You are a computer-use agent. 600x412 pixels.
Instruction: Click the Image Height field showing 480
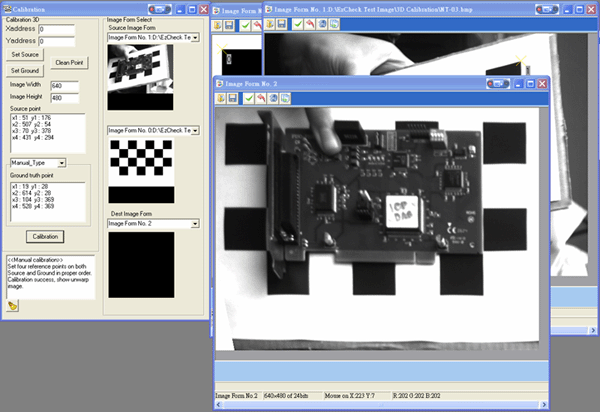65,98
